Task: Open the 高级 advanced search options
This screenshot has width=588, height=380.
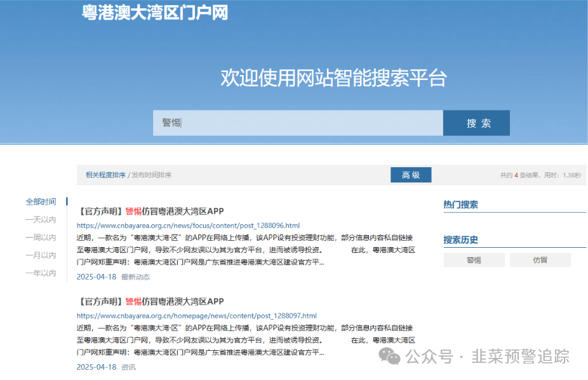Action: [411, 175]
